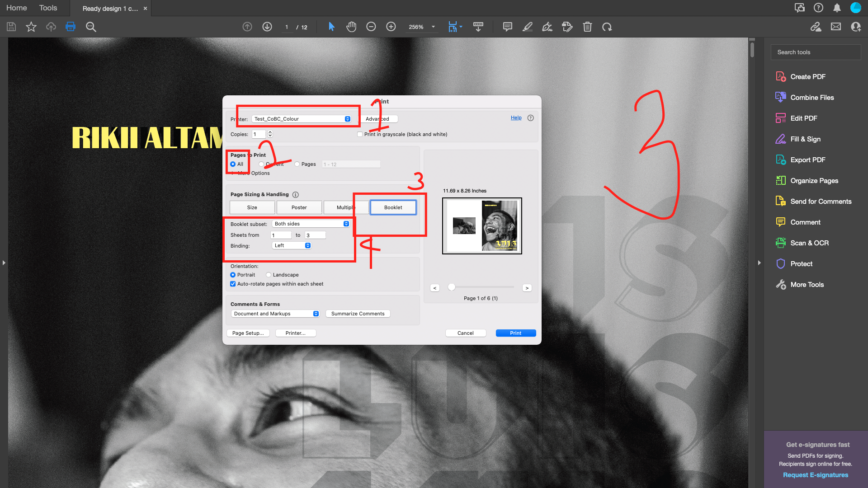868x488 pixels.
Task: Open the Binding dropdown
Action: 292,245
